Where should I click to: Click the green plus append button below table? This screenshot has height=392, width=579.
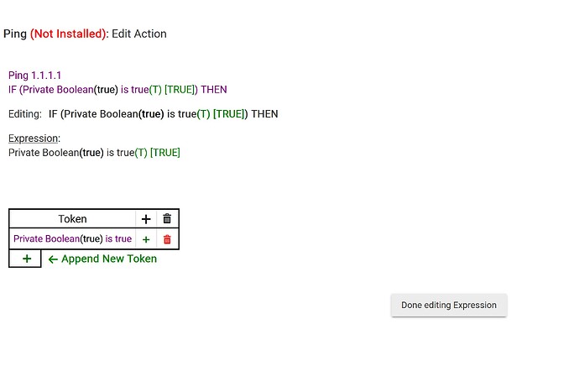click(27, 259)
